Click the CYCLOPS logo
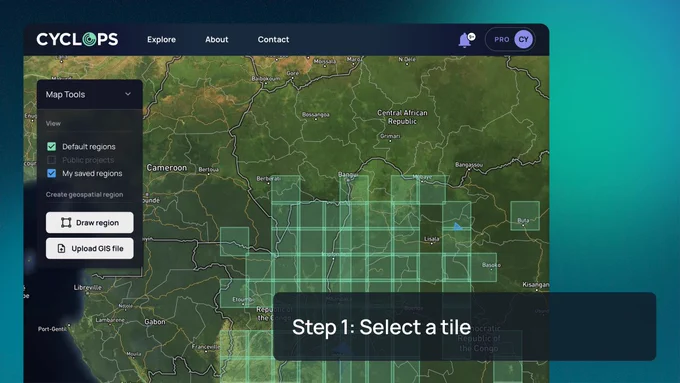Image resolution: width=680 pixels, height=383 pixels. [77, 39]
